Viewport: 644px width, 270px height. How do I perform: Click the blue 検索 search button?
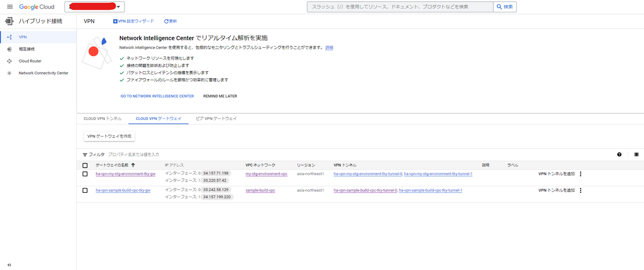click(x=505, y=7)
